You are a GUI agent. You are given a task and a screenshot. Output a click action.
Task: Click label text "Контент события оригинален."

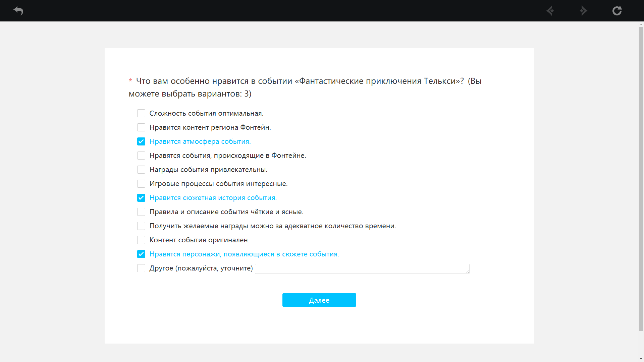click(200, 240)
